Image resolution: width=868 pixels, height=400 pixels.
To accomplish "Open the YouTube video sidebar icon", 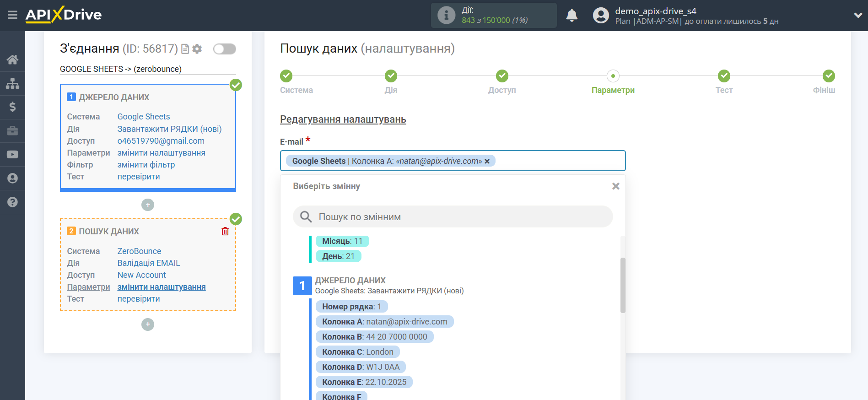I will (x=12, y=155).
